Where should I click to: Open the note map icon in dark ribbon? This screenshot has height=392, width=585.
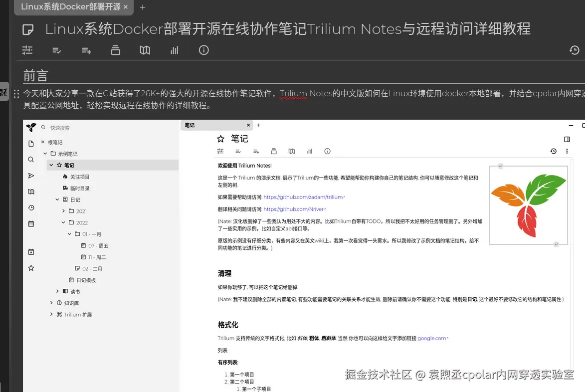coord(145,50)
